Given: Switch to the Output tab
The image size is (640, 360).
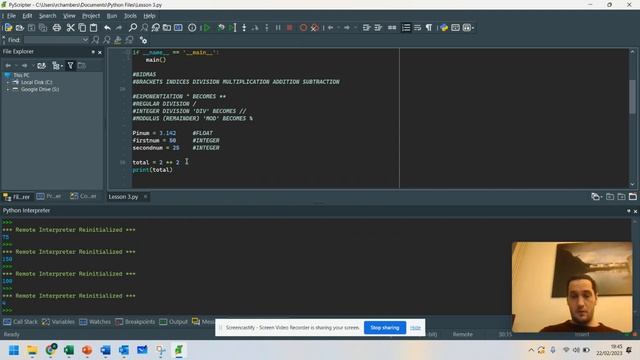Looking at the screenshot, I should [x=173, y=322].
